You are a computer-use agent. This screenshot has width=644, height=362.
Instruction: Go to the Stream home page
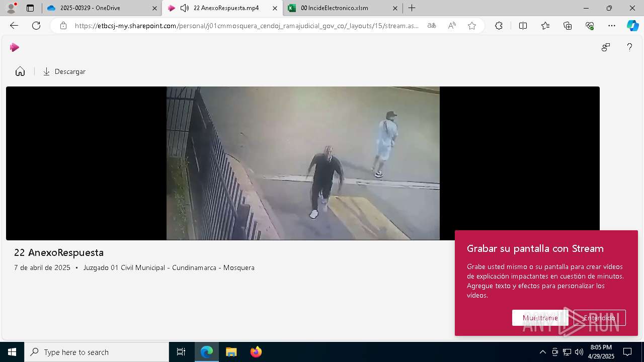tap(20, 71)
